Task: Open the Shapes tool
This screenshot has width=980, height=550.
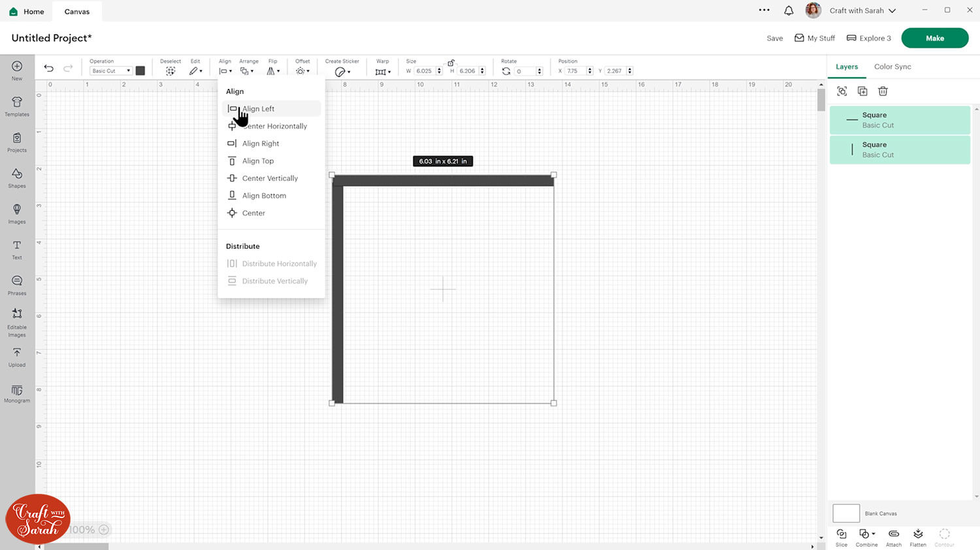Action: point(17,178)
